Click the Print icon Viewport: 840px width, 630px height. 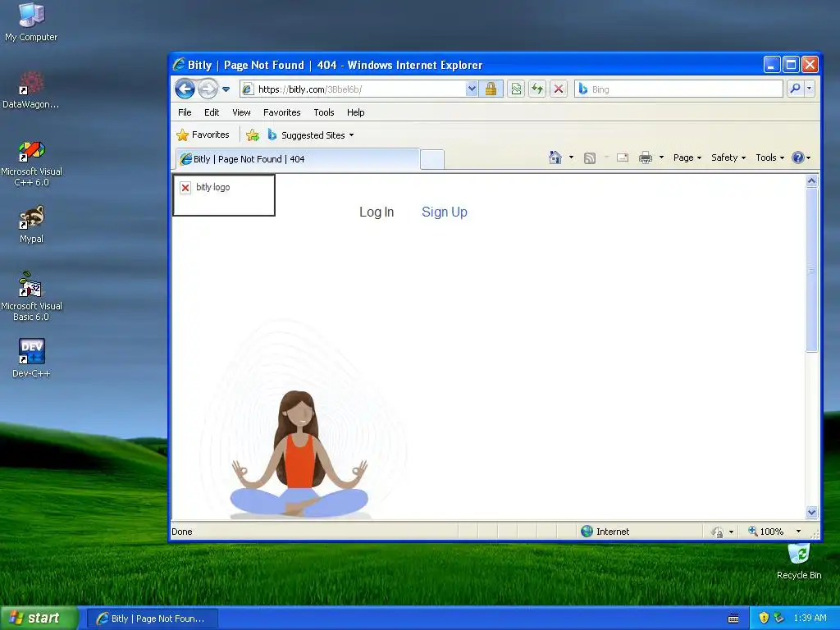point(646,157)
